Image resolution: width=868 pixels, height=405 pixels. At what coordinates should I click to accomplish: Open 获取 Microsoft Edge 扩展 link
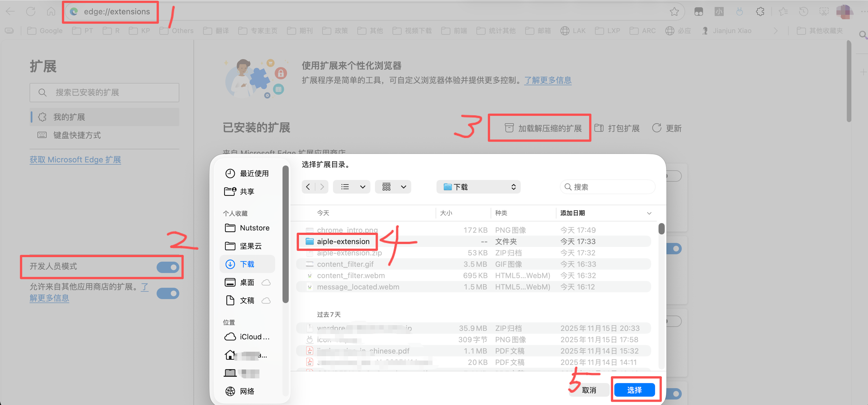75,160
